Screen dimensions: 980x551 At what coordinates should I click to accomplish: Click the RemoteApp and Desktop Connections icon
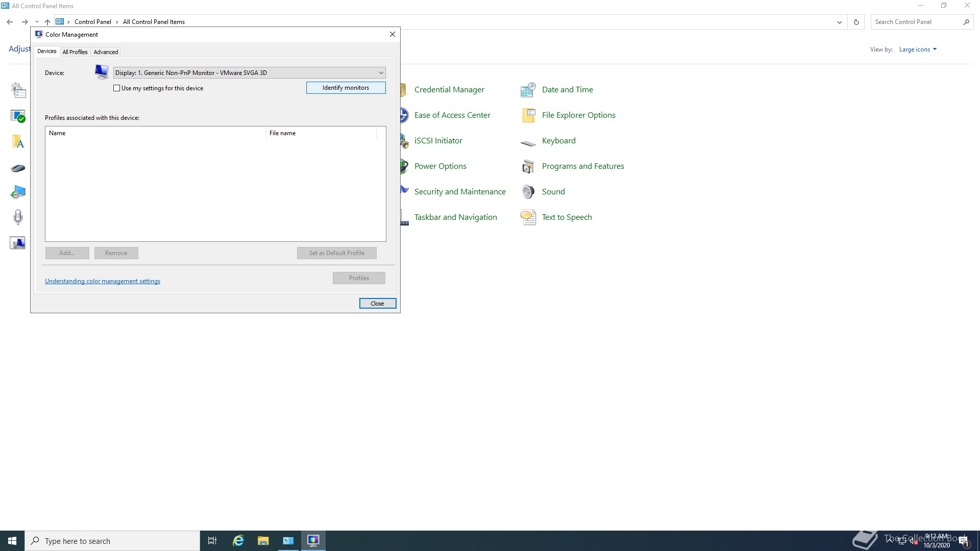18,192
